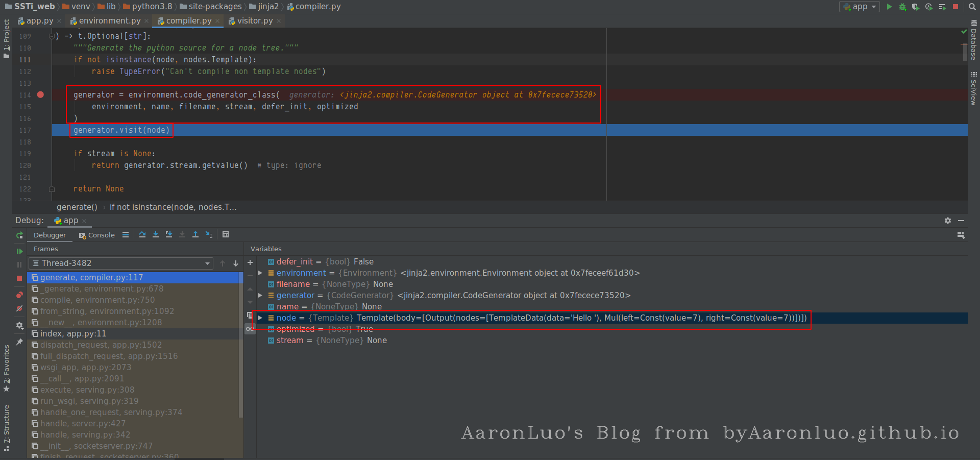Select the compile, environment.py:750 stack frame
980x460 pixels.
tap(133, 300)
